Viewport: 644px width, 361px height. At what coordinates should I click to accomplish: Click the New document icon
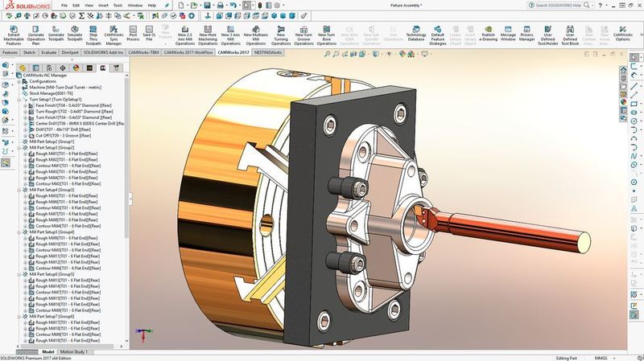point(181,6)
